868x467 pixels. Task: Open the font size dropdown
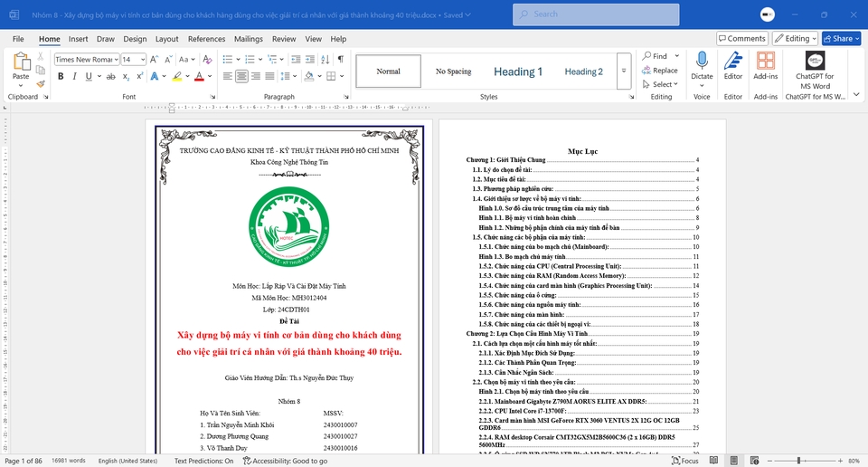tap(143, 59)
